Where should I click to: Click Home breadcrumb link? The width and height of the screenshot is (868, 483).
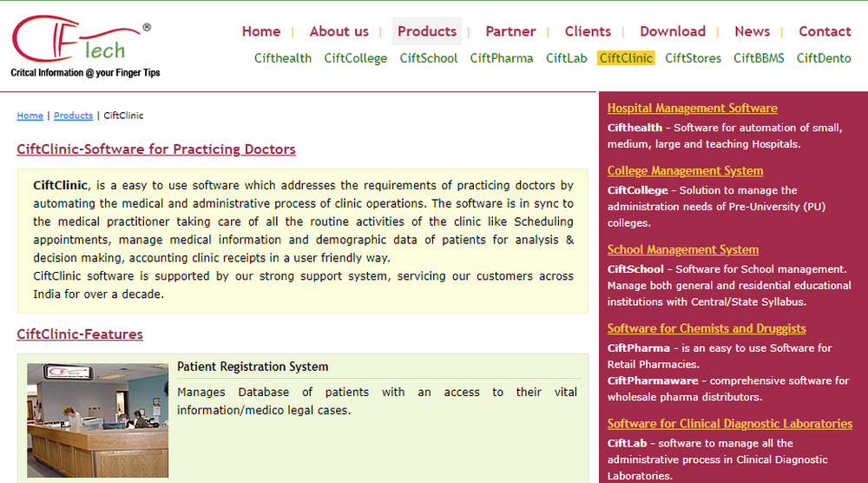pyautogui.click(x=30, y=116)
